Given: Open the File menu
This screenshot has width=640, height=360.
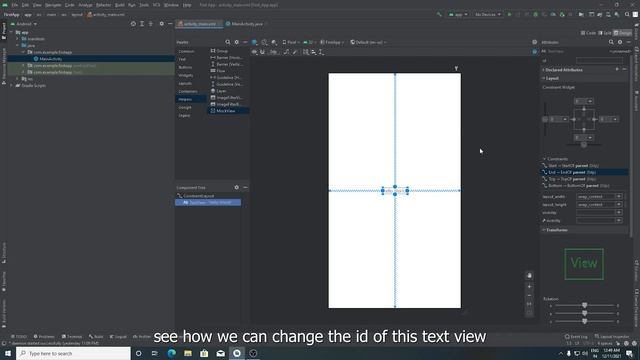Looking at the screenshot, I should tap(15, 5).
